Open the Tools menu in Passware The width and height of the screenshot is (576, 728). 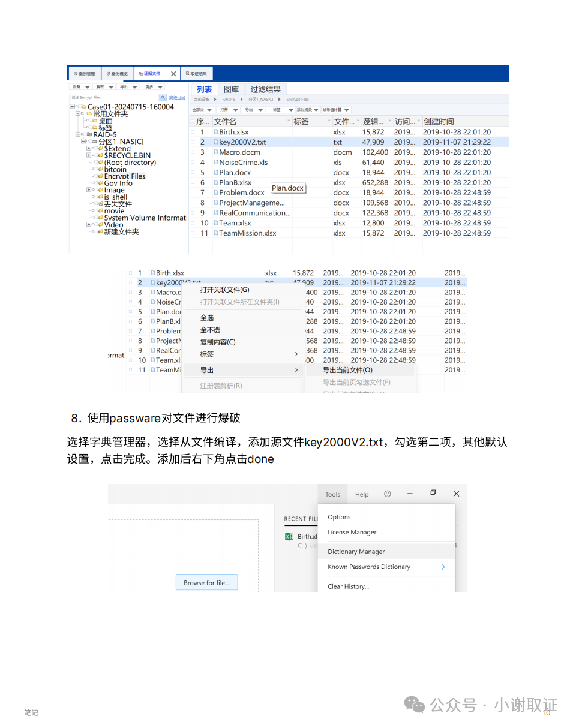[332, 494]
